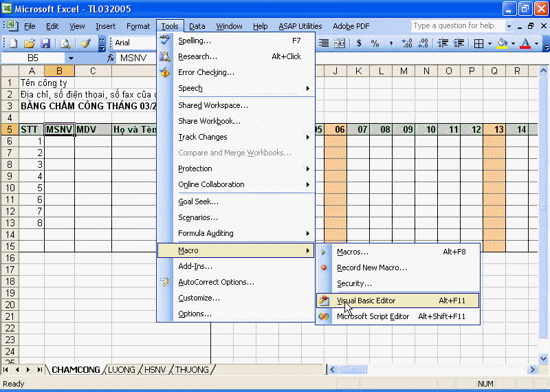
Task: Click the Increase Decimal icon
Action: (406, 43)
